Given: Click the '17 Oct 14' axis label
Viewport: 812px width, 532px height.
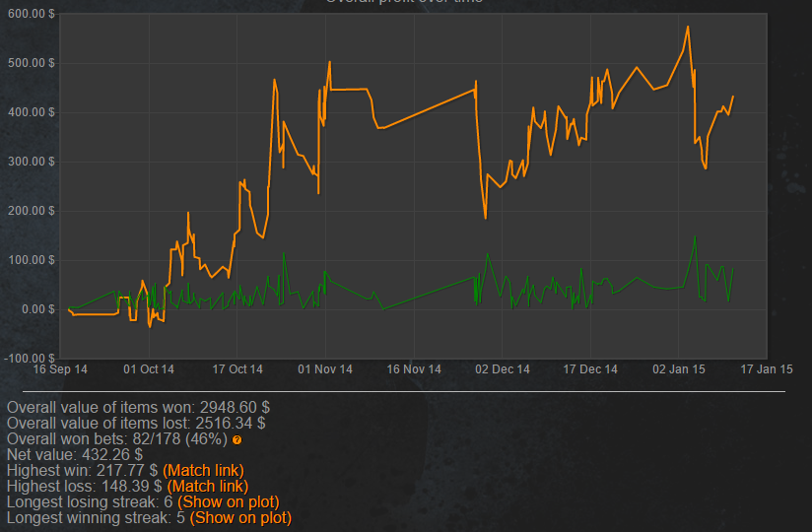Looking at the screenshot, I should tap(237, 369).
